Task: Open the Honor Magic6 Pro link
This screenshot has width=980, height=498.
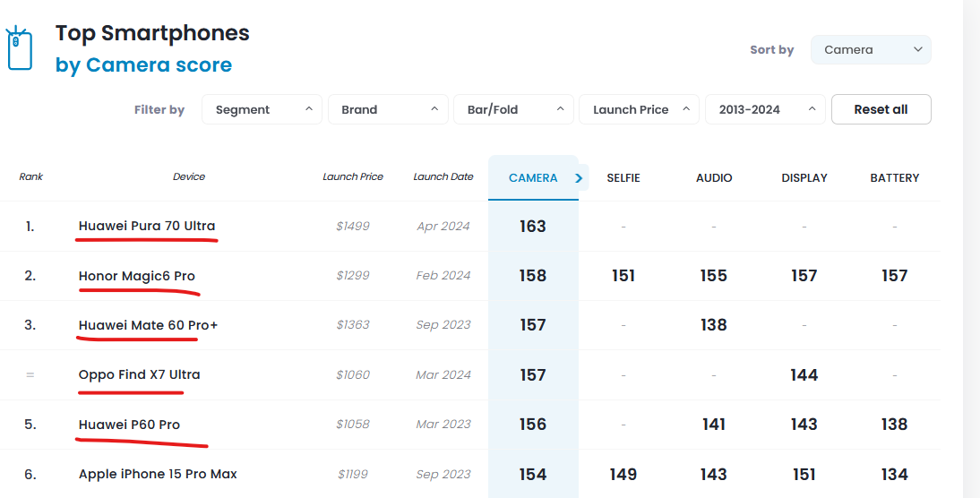Action: tap(137, 276)
